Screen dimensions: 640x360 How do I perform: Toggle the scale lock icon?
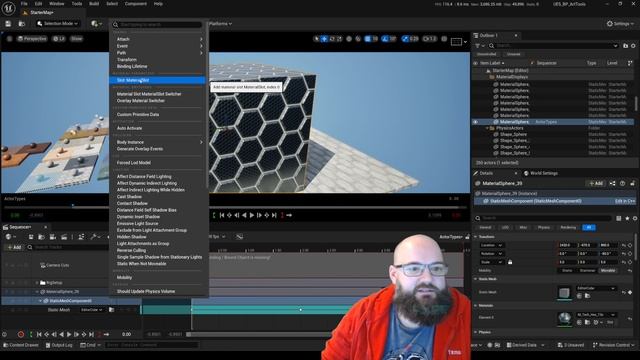[x=510, y=262]
